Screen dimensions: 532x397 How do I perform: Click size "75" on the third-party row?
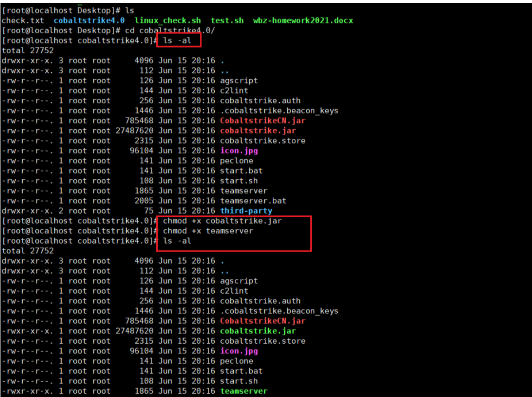(148, 211)
